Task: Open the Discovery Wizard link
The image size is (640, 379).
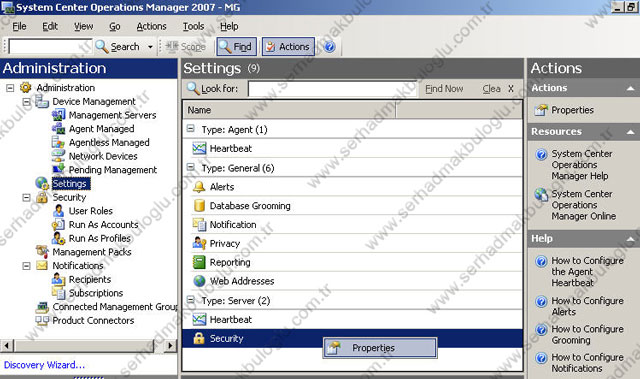Action: point(44,365)
